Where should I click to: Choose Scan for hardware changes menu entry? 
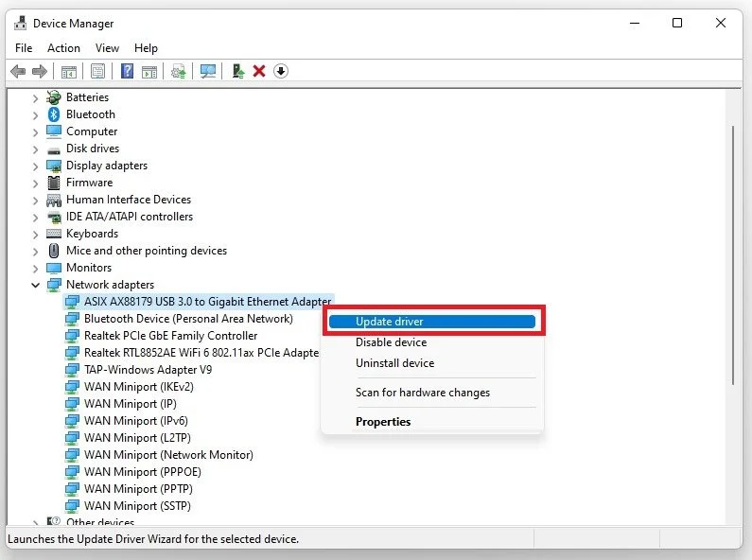[x=432, y=393]
